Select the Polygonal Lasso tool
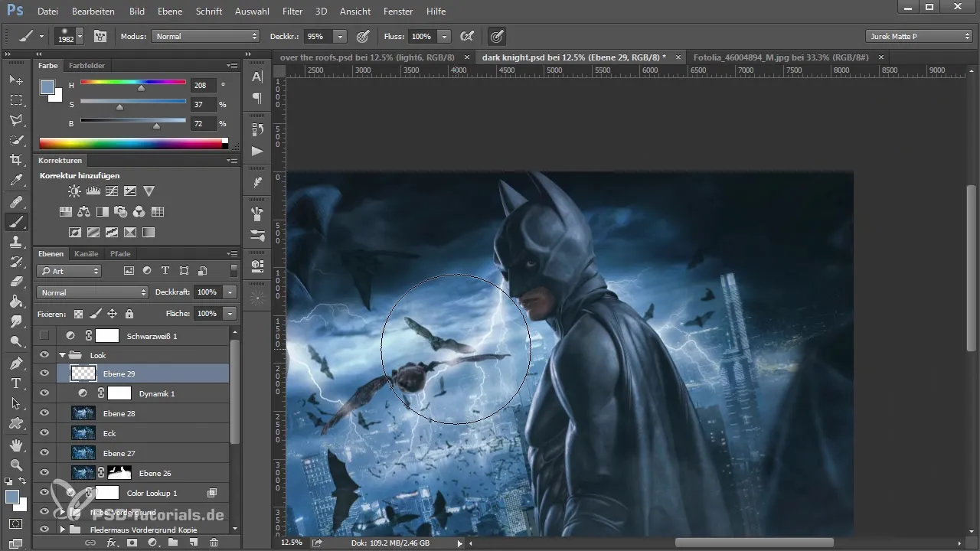This screenshot has height=551, width=980. pos(16,120)
